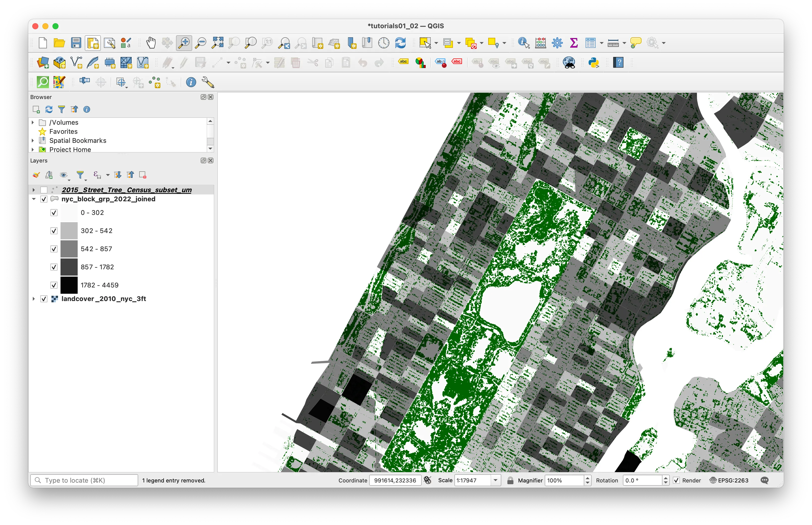Collapse the nyc_block_grp_2022_joined layer tree

pyautogui.click(x=34, y=199)
